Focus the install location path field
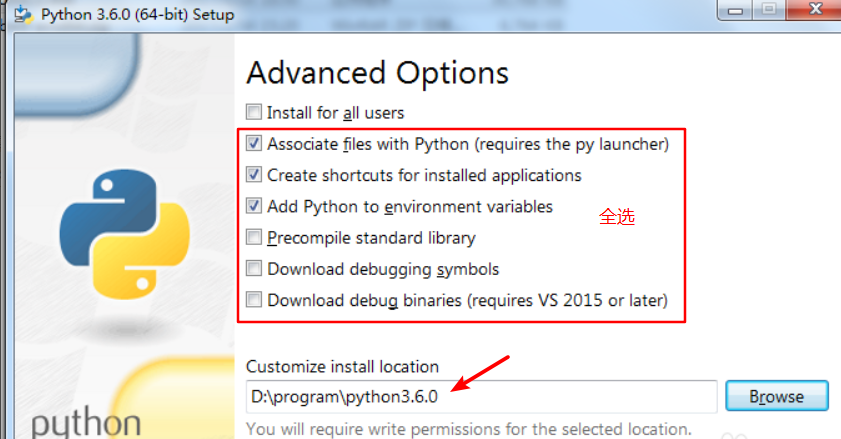The width and height of the screenshot is (841, 439). 481,397
